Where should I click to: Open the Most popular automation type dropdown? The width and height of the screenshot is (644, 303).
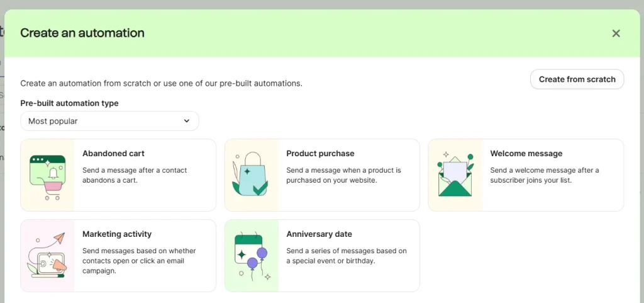[109, 121]
